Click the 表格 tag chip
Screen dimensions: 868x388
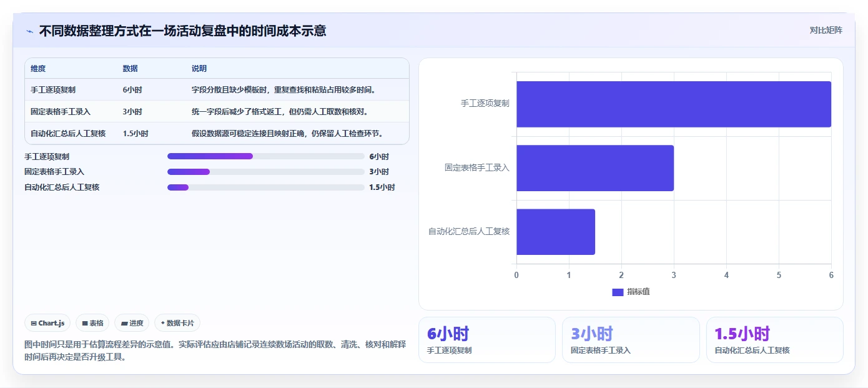tap(92, 323)
